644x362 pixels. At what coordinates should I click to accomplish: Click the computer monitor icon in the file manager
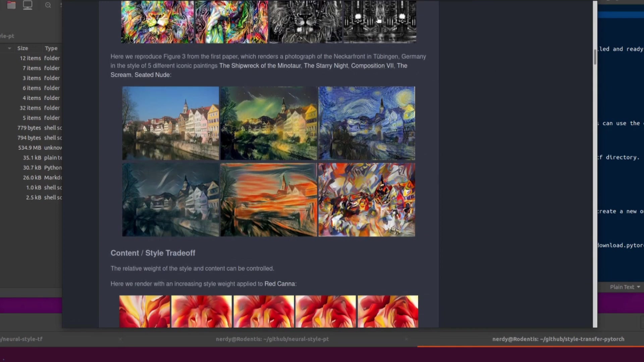28,5
